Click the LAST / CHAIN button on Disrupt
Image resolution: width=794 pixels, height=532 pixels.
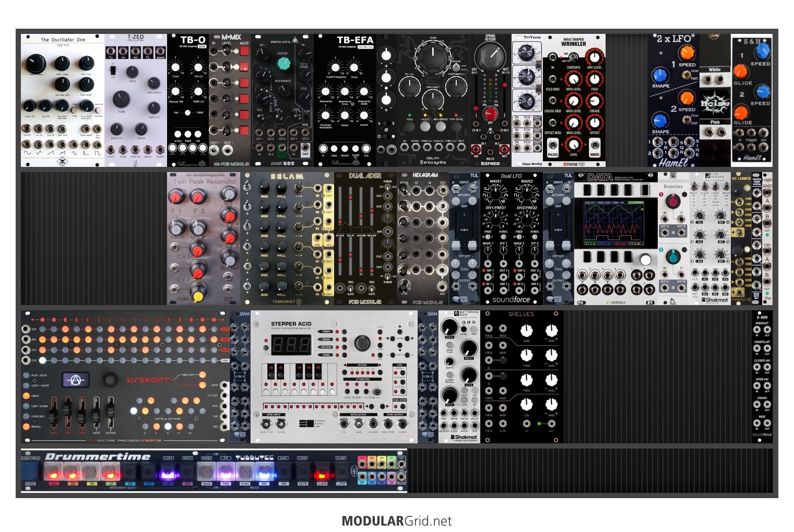coord(26,406)
